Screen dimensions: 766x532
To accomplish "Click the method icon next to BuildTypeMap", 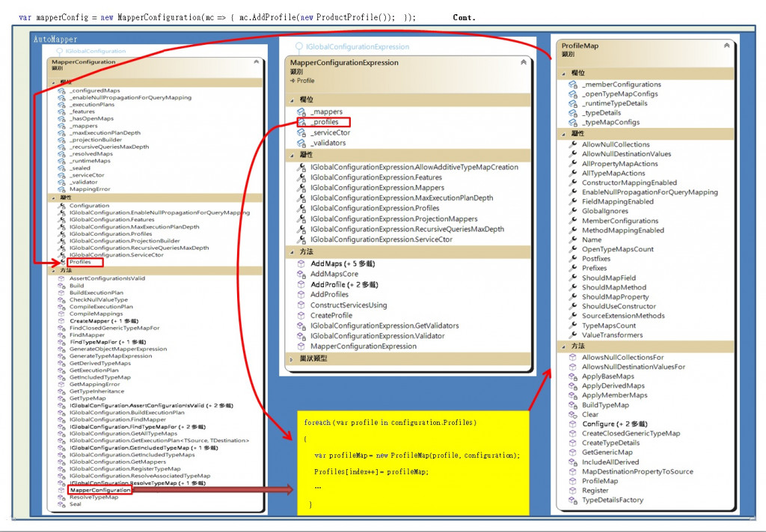I will 572,405.
